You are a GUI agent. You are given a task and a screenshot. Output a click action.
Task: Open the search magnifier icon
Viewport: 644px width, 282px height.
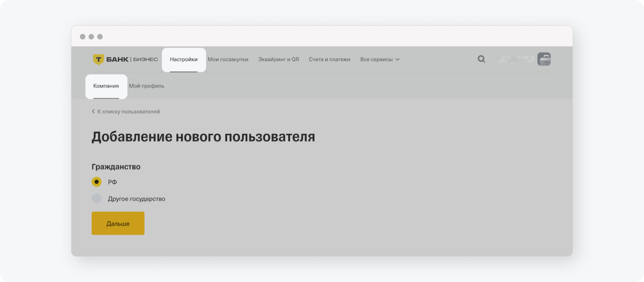click(481, 59)
